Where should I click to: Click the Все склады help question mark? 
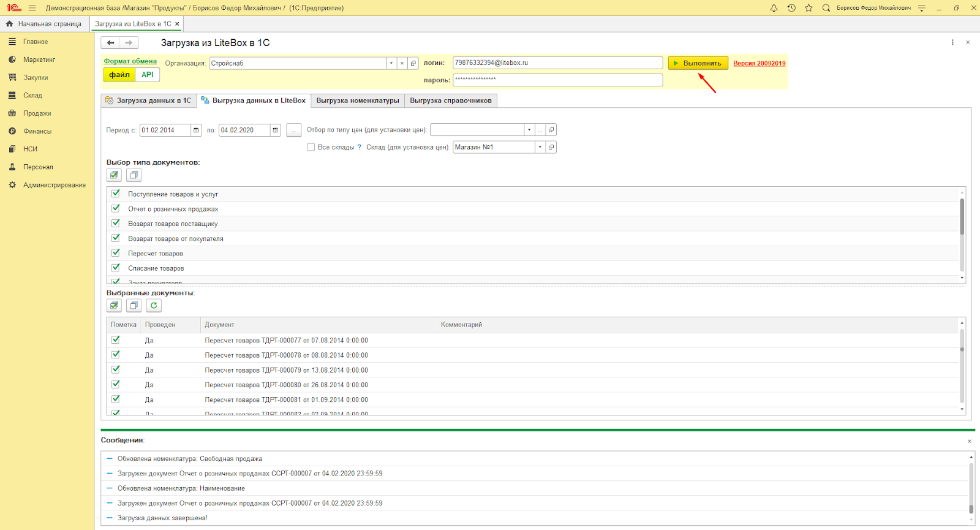pyautogui.click(x=360, y=147)
